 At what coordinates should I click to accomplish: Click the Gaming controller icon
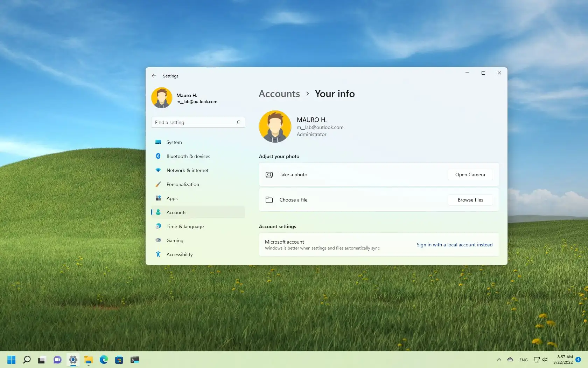click(158, 240)
